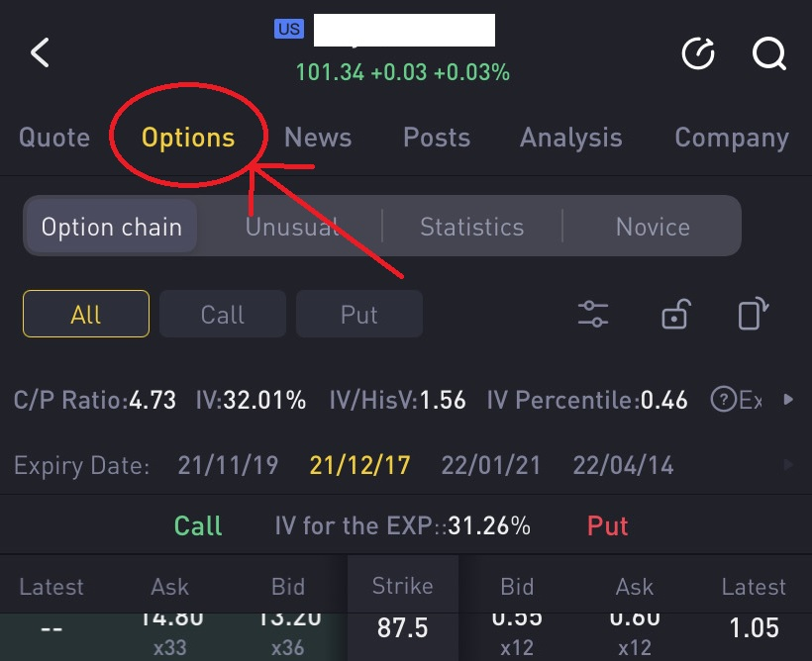Open the option chain filter sliders icon
This screenshot has height=661, width=812.
point(593,315)
